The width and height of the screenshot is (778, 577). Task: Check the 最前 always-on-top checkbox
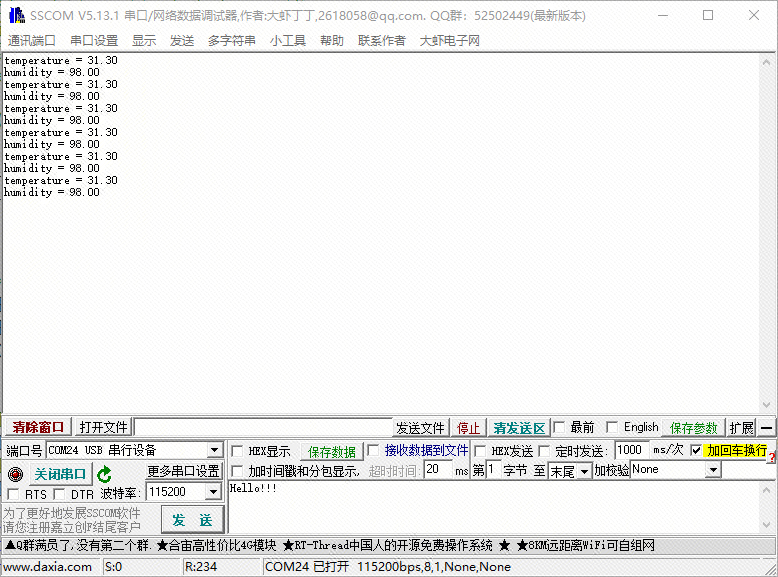(x=559, y=427)
